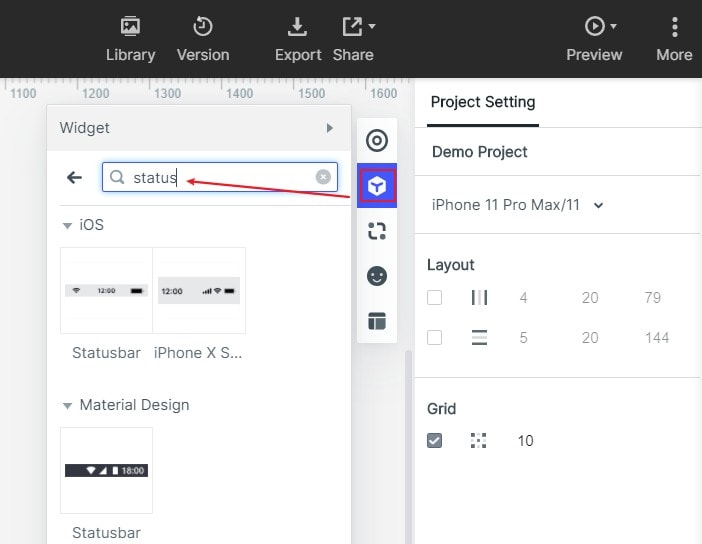Click the Share dropdown arrow
The image size is (702, 544).
372,26
